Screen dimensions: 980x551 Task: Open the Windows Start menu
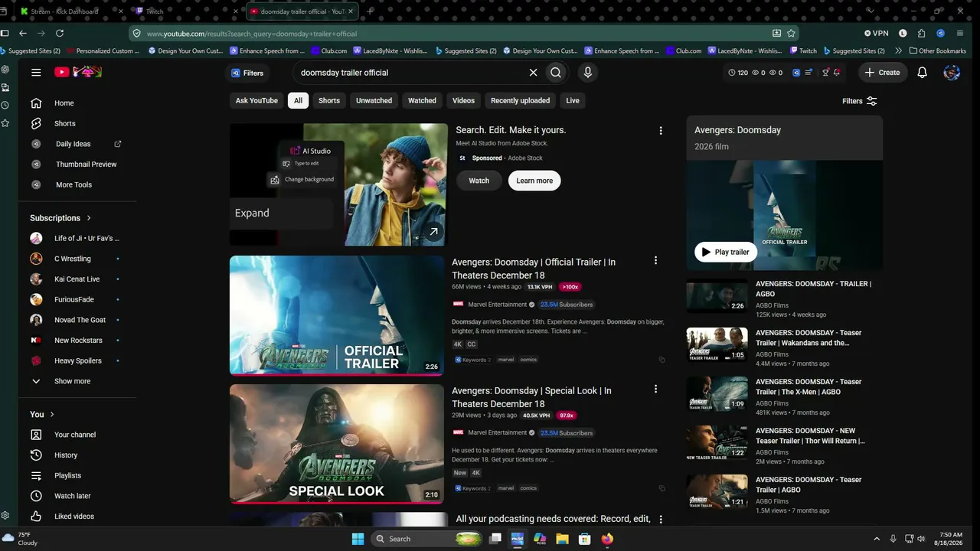tap(358, 539)
